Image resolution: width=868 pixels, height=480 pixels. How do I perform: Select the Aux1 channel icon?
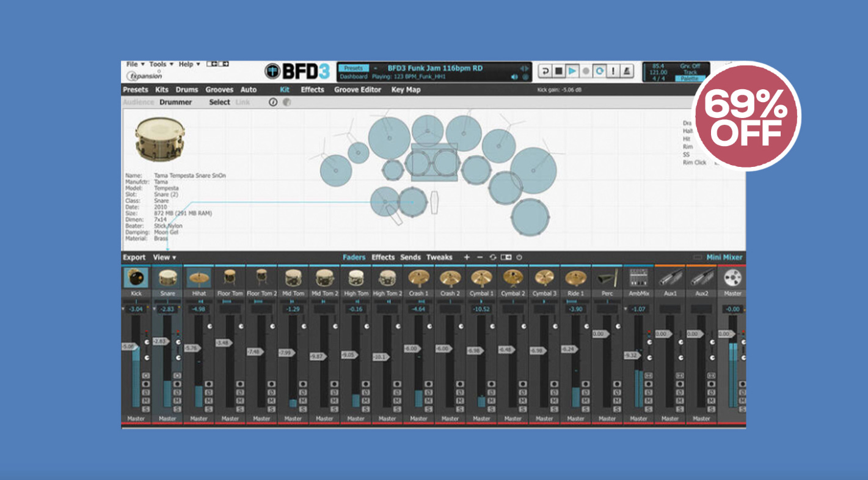(670, 278)
